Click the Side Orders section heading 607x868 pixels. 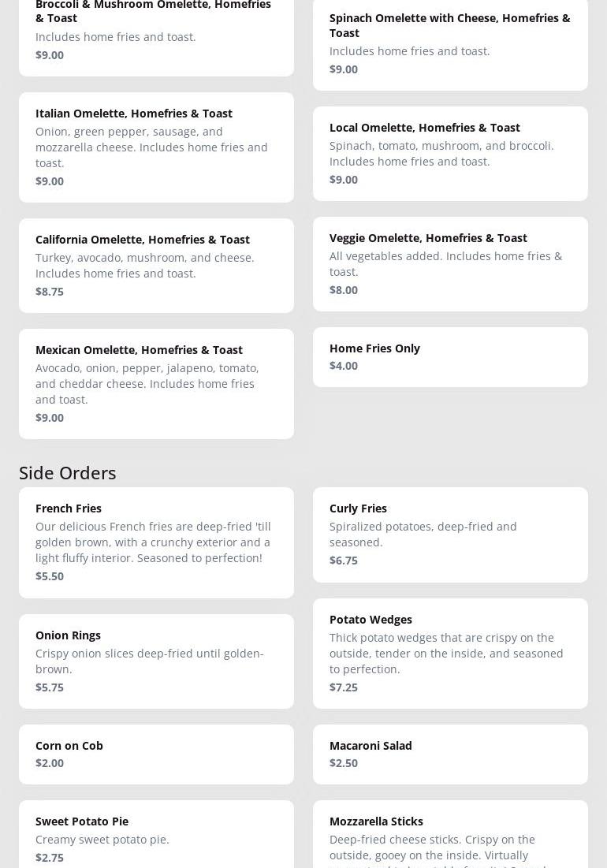pos(68,472)
